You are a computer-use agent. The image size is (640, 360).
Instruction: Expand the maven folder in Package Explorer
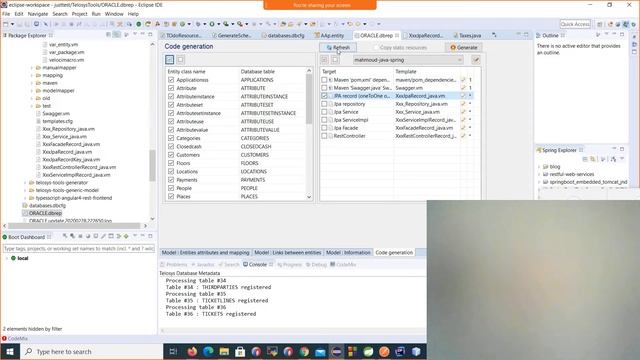click(x=32, y=83)
